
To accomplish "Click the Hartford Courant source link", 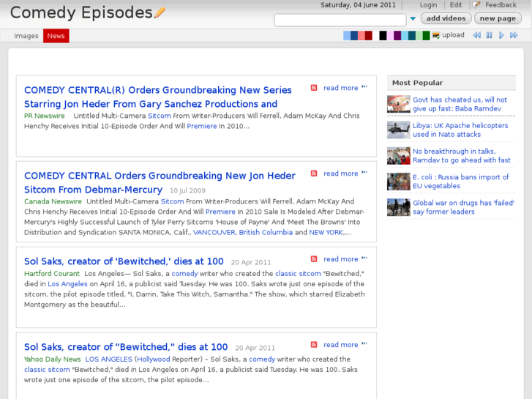I will click(52, 273).
